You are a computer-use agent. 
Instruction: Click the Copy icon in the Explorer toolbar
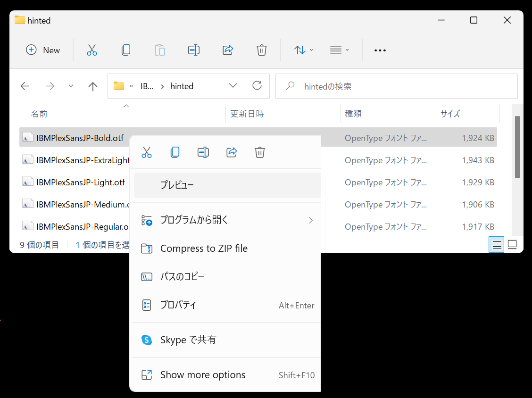[126, 50]
